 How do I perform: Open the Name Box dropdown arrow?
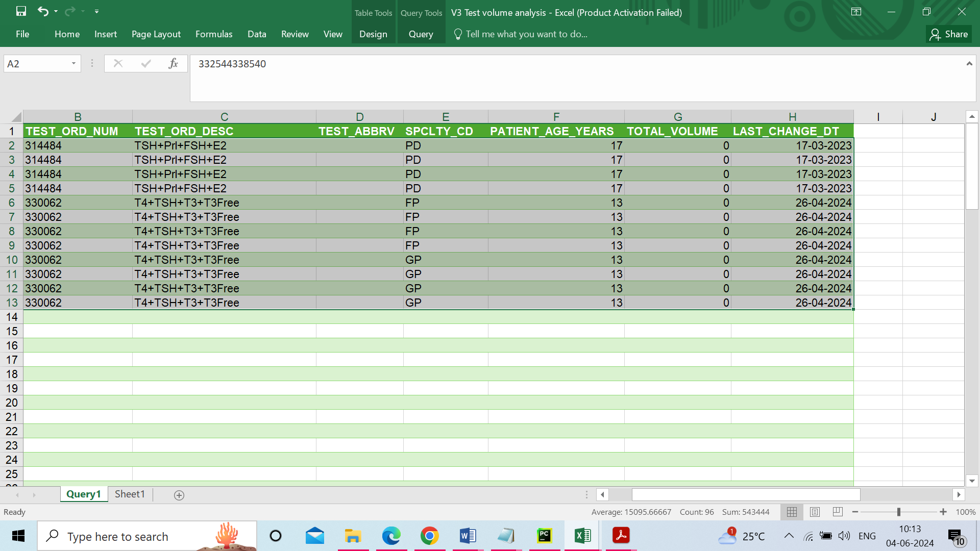(73, 64)
